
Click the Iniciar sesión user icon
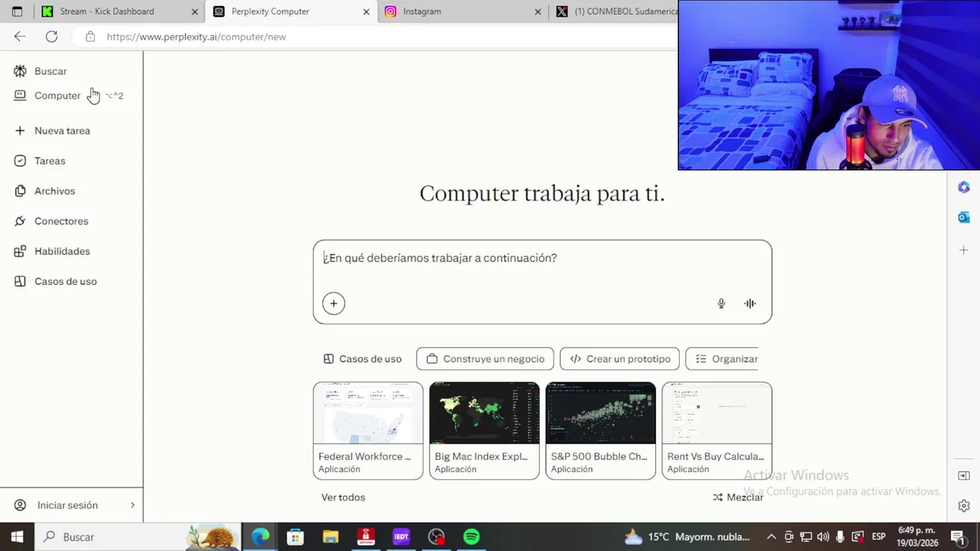click(x=21, y=505)
